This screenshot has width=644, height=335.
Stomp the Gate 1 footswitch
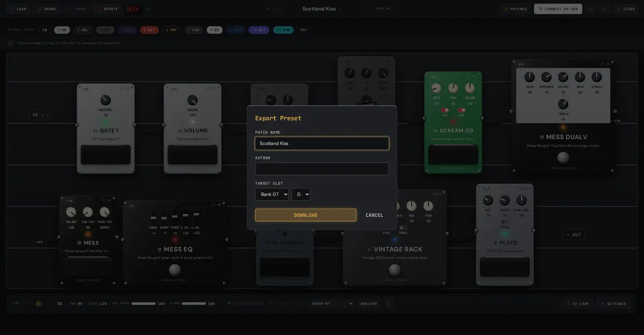point(106,154)
